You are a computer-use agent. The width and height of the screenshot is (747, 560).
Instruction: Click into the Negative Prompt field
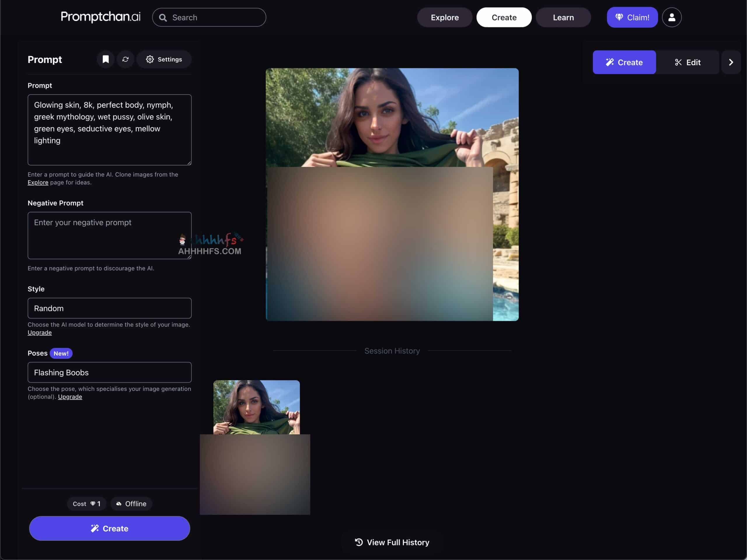[x=109, y=235]
